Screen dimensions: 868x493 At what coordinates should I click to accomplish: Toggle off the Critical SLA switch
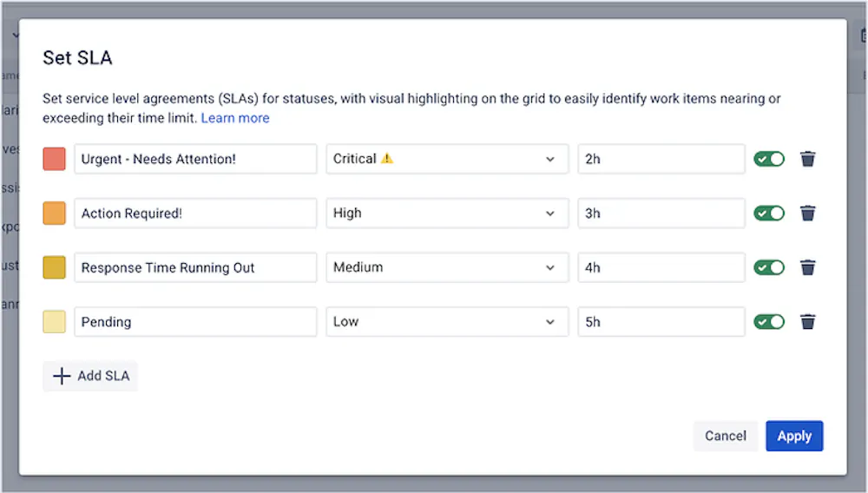(x=769, y=159)
